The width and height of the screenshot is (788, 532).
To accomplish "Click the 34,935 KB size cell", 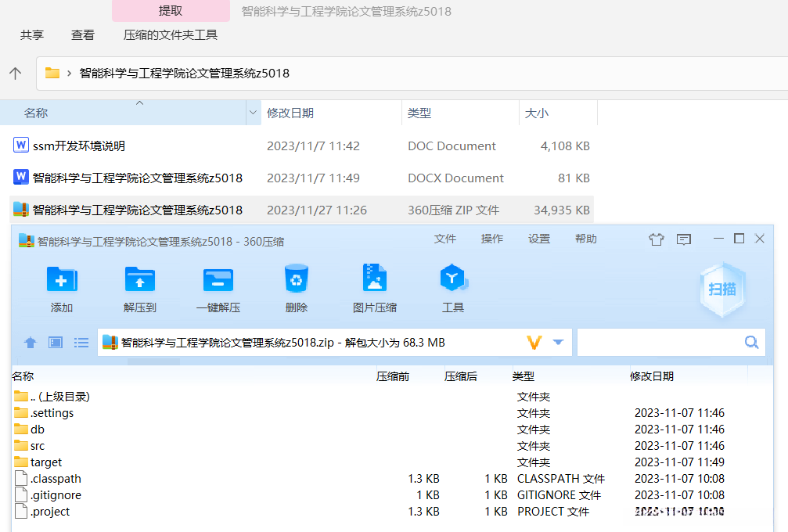I will [561, 210].
